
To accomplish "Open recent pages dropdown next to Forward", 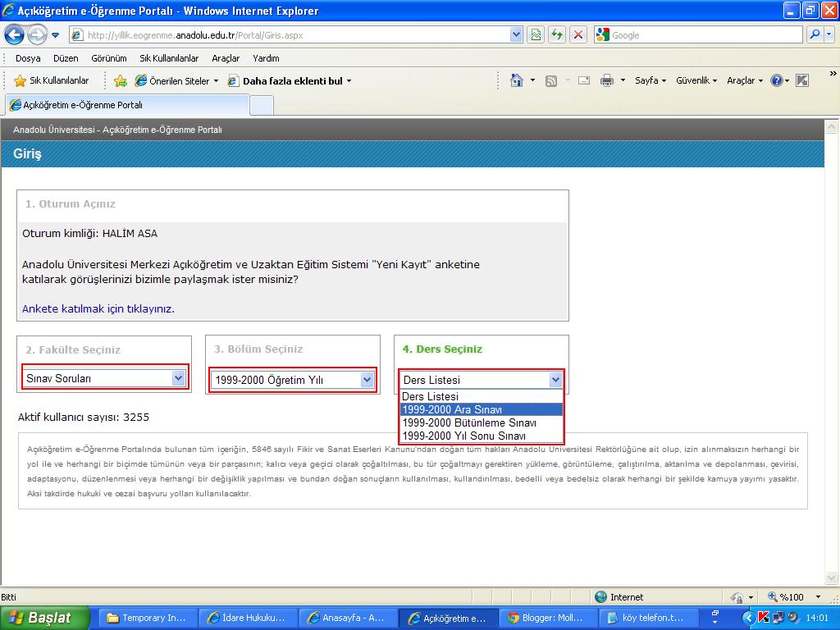I will [55, 35].
